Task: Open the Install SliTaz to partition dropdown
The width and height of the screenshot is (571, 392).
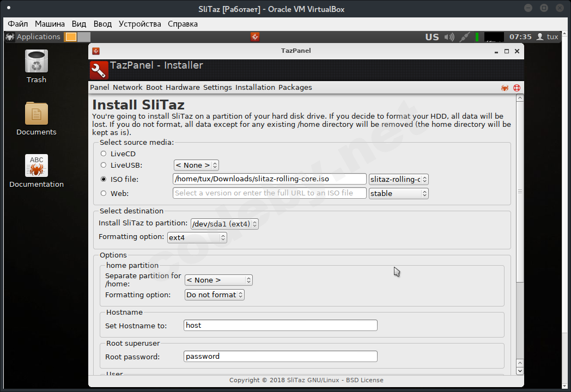Action: [x=224, y=224]
